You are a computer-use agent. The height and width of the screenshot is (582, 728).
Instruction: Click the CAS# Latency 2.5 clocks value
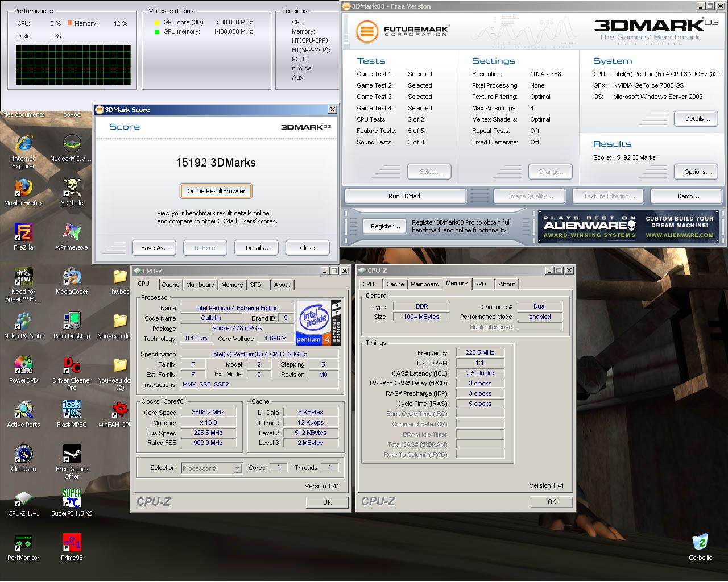click(x=480, y=373)
